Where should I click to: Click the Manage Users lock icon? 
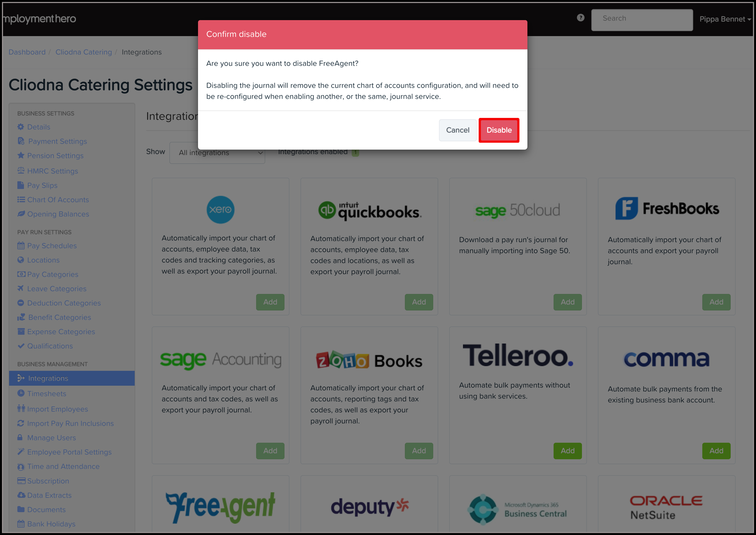coord(20,437)
